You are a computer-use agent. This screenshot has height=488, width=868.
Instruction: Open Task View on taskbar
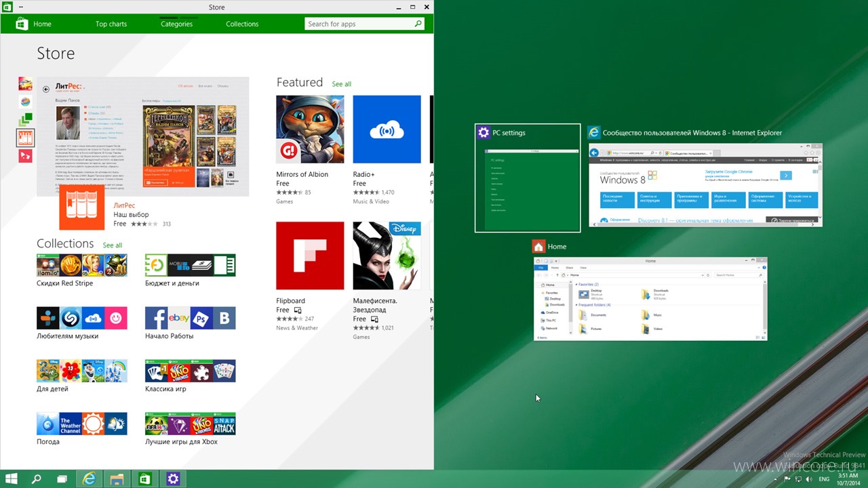[x=62, y=479]
